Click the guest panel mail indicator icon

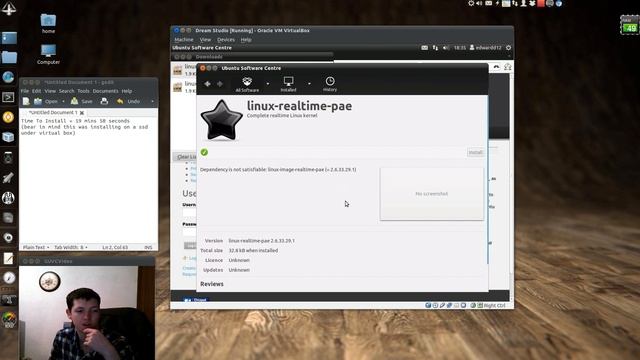click(424, 48)
